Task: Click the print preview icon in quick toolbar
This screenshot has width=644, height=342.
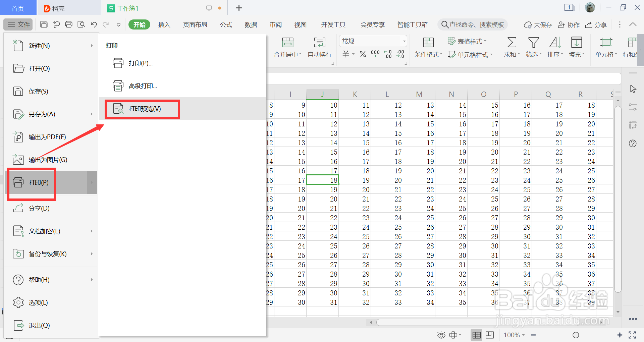Action: pyautogui.click(x=81, y=24)
